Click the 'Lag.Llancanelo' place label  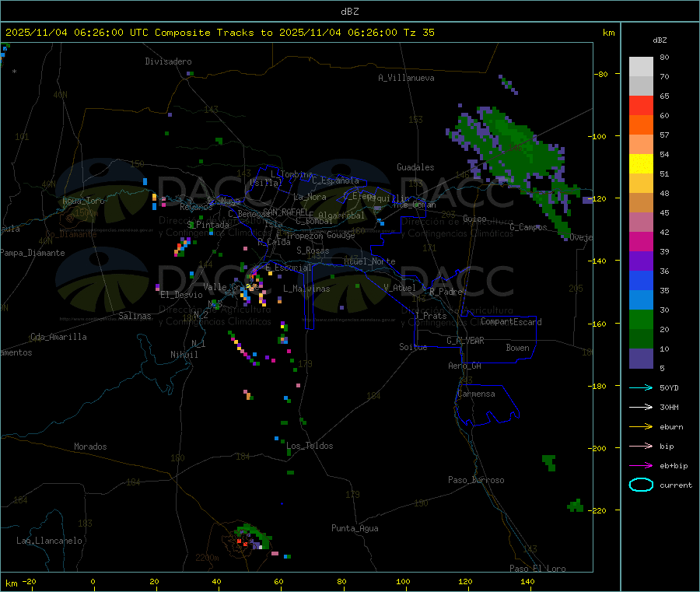[x=50, y=541]
